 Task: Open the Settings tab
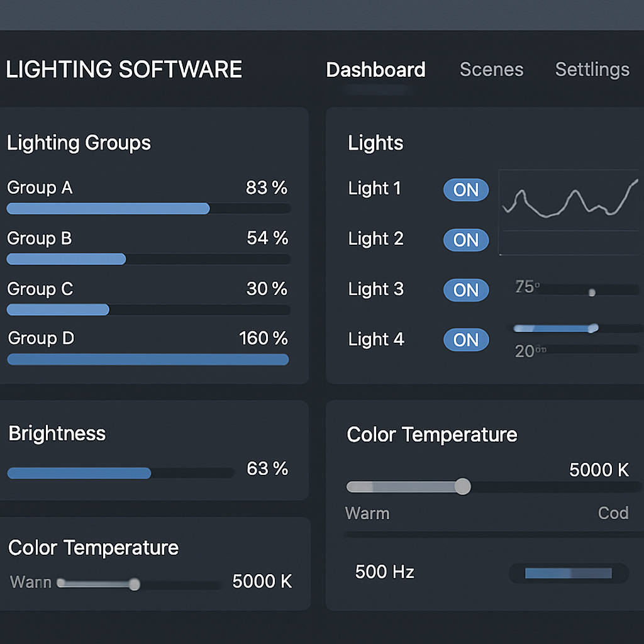[x=592, y=70]
